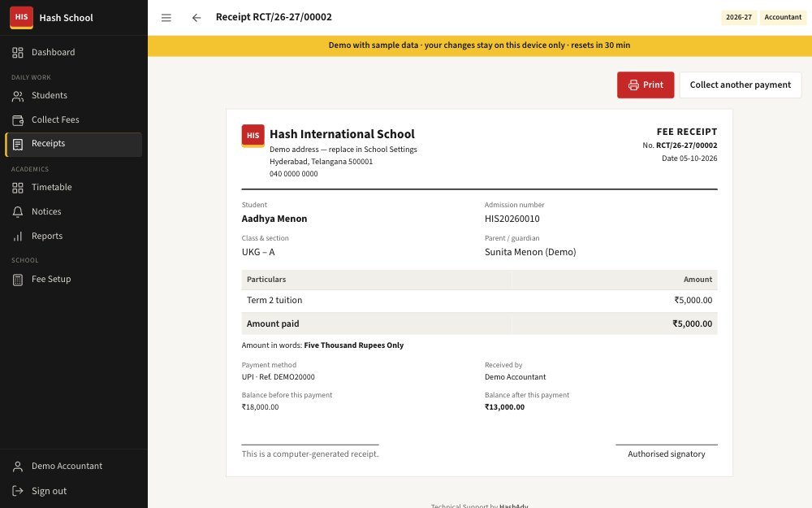812x508 pixels.
Task: Click the demo sample data banner
Action: click(x=480, y=46)
